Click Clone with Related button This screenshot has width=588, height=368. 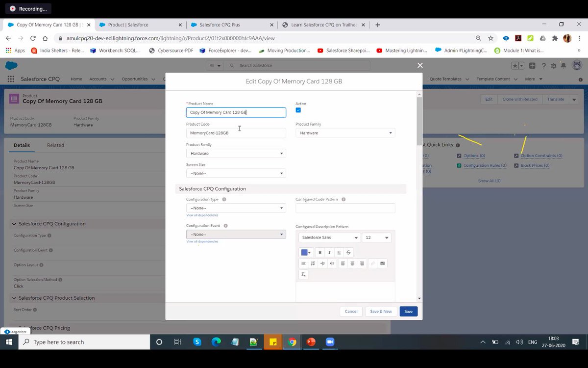point(520,99)
